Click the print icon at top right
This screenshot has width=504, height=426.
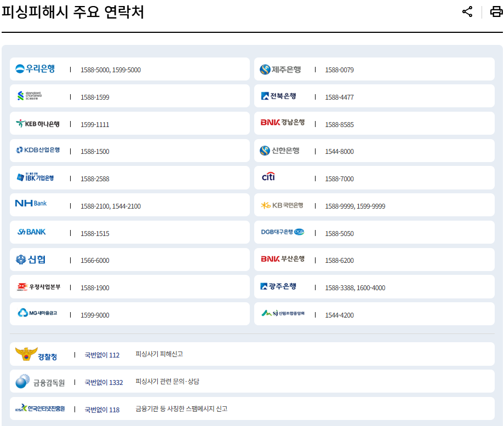tap(496, 11)
